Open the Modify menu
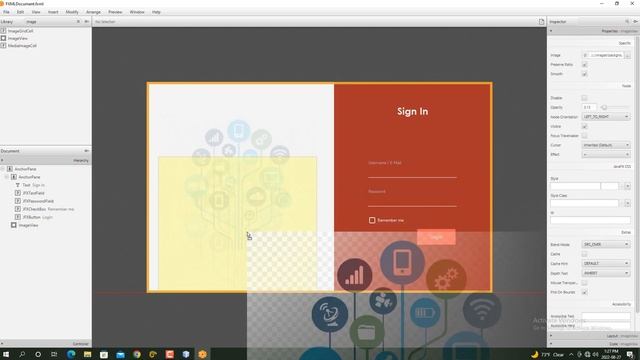The height and width of the screenshot is (360, 640). pos(72,12)
